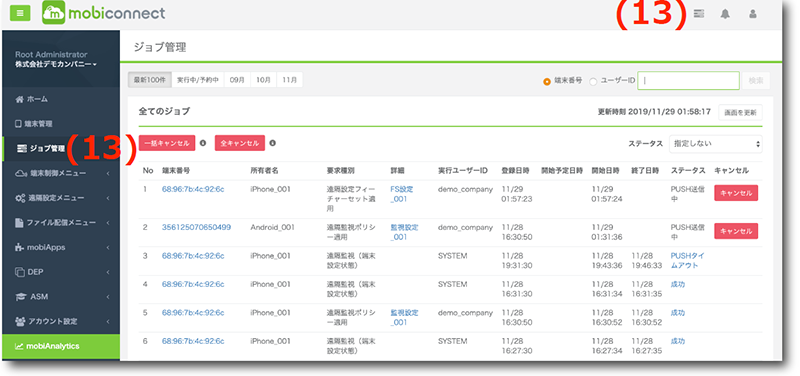800x376 pixels.
Task: Open the FS設定_001 detail link
Action: [402, 194]
